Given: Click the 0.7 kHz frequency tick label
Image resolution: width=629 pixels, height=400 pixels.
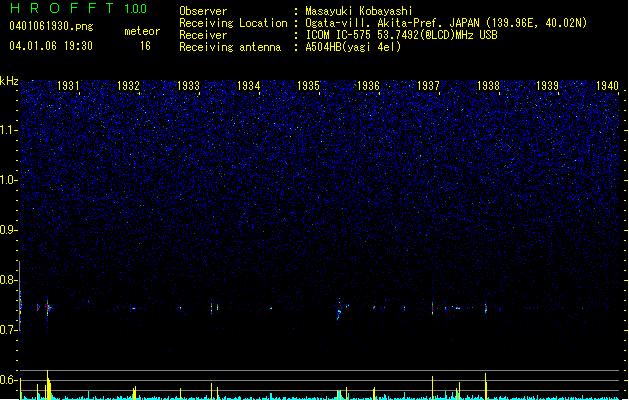Looking at the screenshot, I should 8,329.
